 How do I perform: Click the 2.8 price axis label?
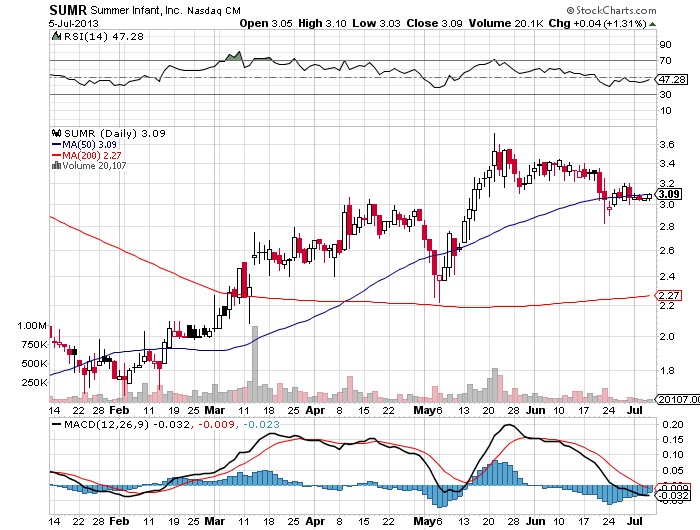point(667,226)
